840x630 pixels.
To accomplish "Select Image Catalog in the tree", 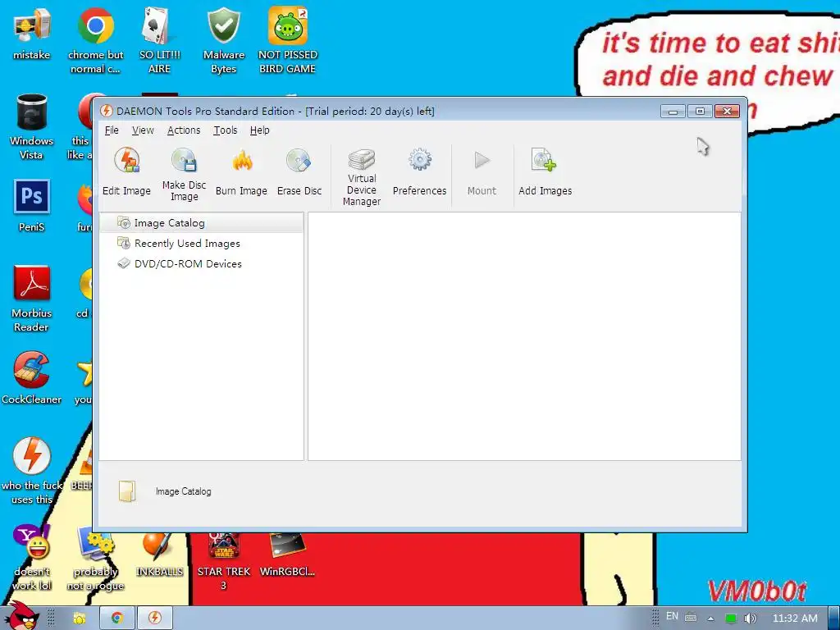I will coord(202,223).
